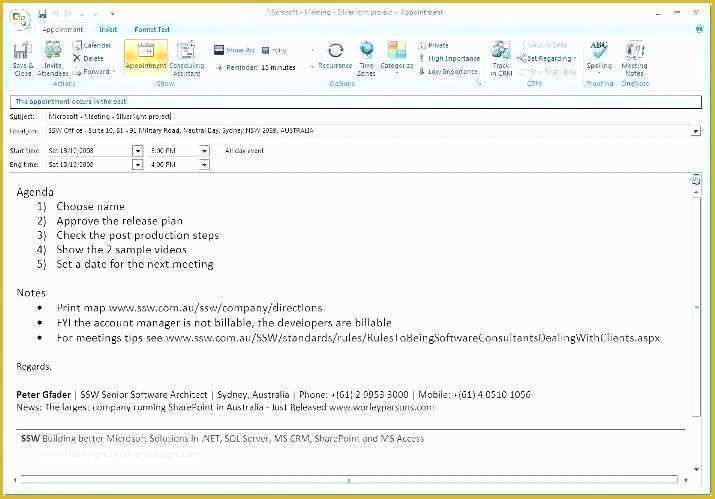Open the Start time date picker arrow
This screenshot has height=499, width=715.
[x=137, y=151]
